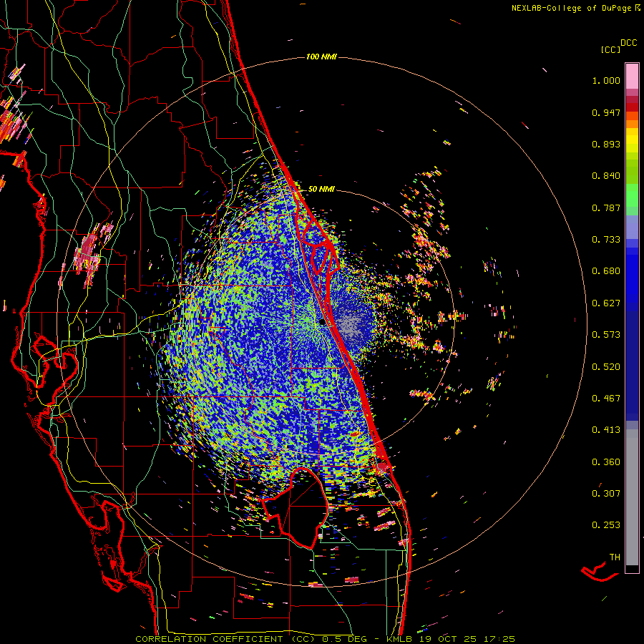The width and height of the screenshot is (644, 644).
Task: Click the 1.000 scale value
Action: click(606, 80)
